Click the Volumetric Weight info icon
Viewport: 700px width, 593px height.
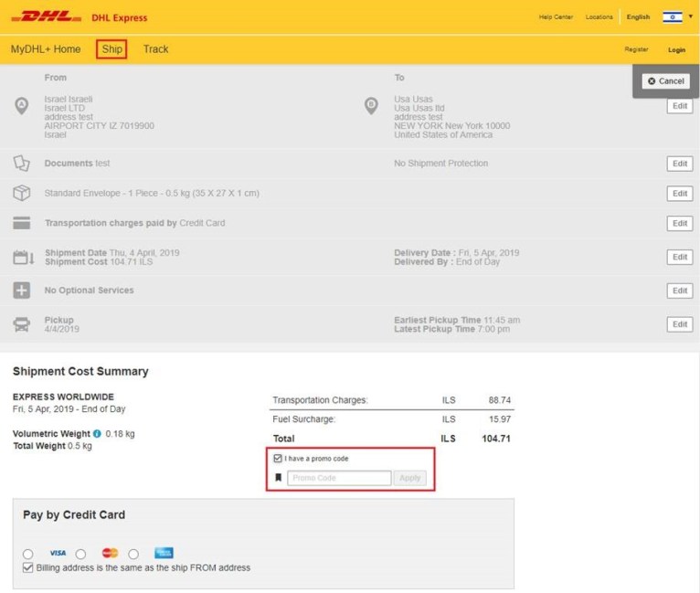point(97,434)
